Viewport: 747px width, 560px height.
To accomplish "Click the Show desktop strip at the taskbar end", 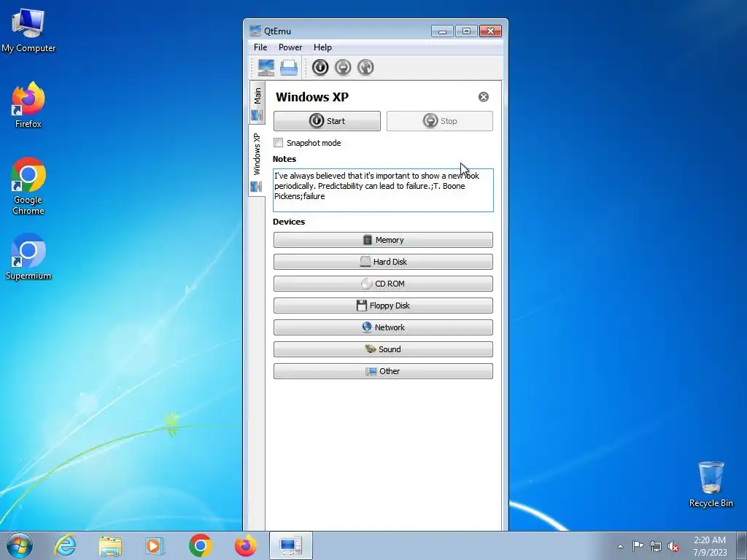I will pos(742,545).
